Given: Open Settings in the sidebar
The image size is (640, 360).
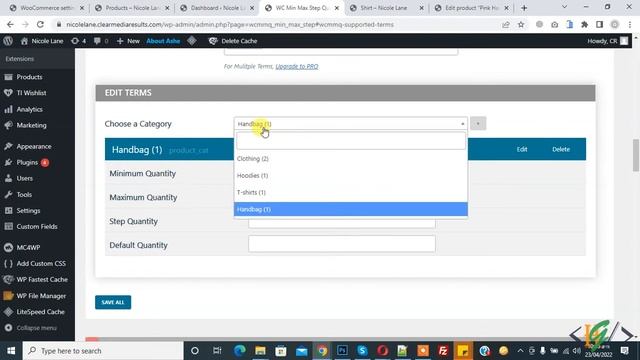Looking at the screenshot, I should coord(28,211).
